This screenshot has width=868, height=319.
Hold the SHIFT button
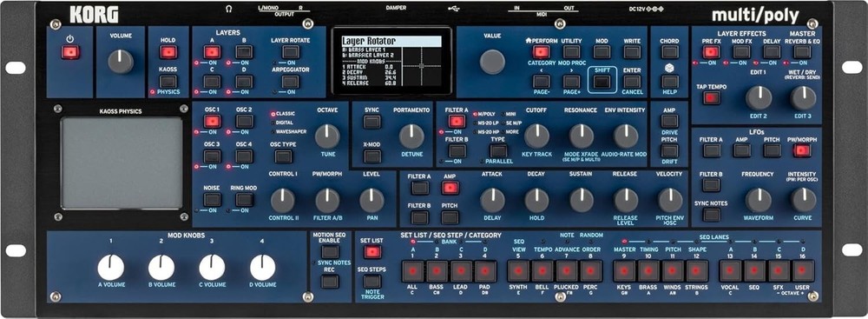point(602,82)
